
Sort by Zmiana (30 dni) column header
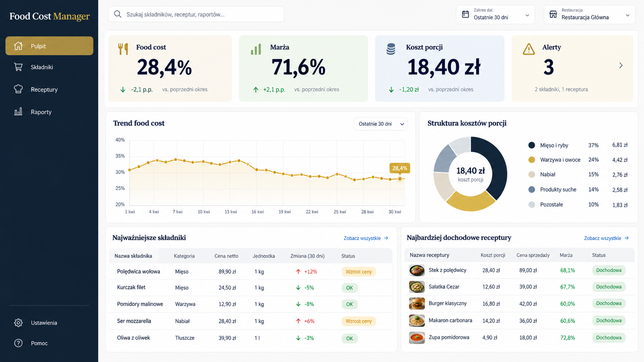click(307, 256)
